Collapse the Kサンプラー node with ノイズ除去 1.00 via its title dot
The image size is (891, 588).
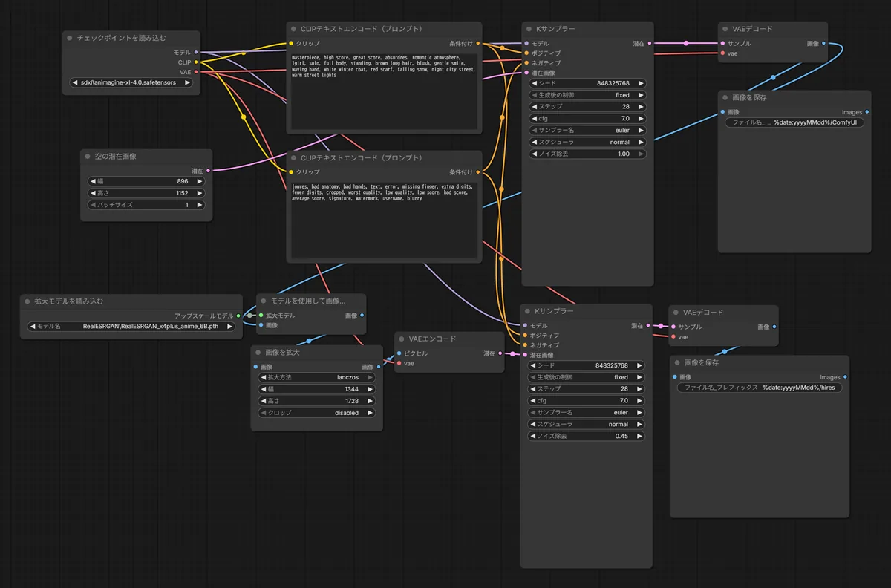529,29
